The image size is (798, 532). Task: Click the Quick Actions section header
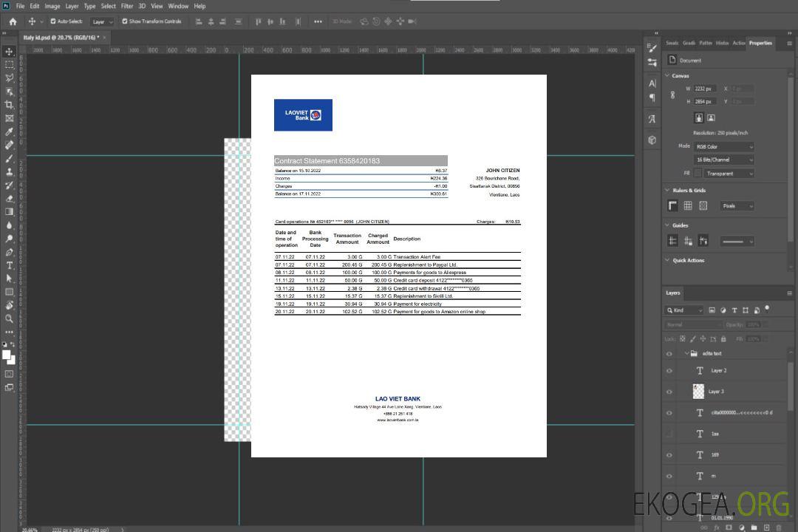pos(688,260)
